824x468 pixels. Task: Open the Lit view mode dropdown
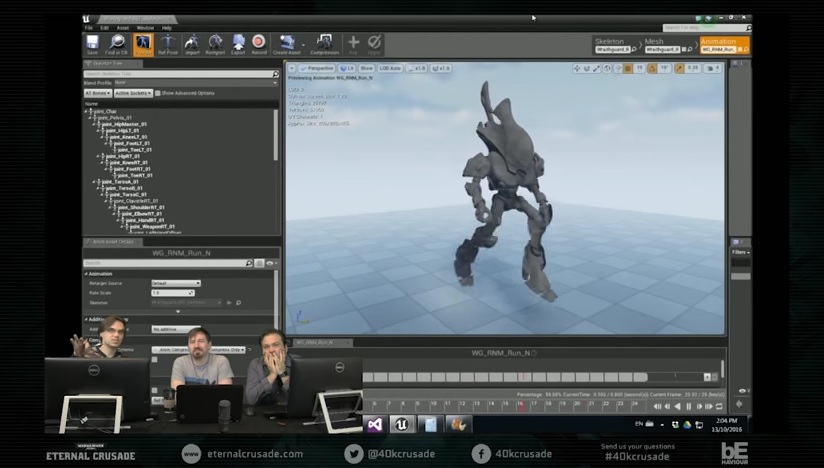[x=346, y=68]
